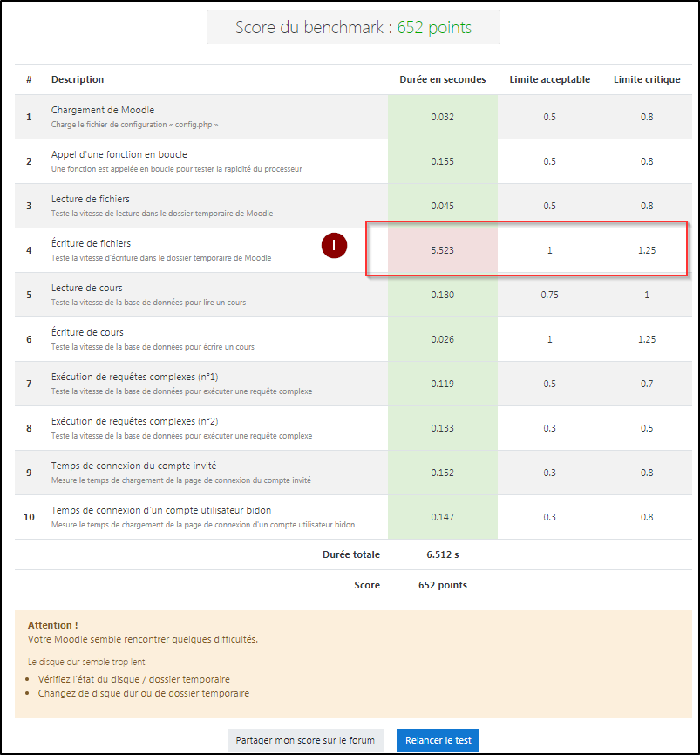This screenshot has width=700, height=755.
Task: Click the 'Écriture de fichiers' test name
Action: 92,243
